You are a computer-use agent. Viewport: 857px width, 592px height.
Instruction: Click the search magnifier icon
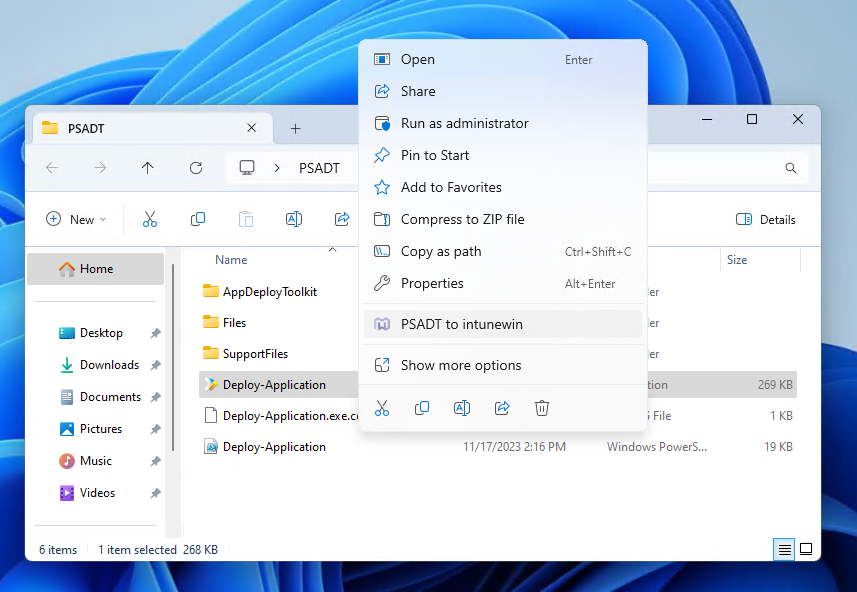point(790,168)
